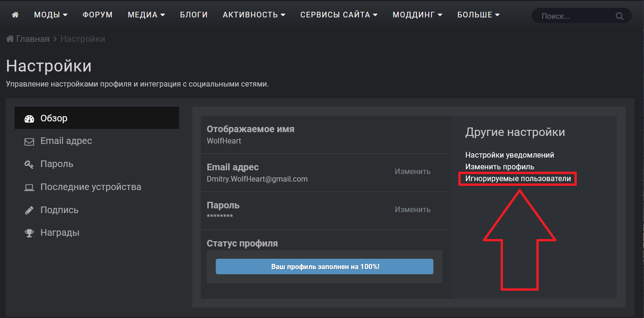Open Настройки уведомлений link

coord(510,155)
